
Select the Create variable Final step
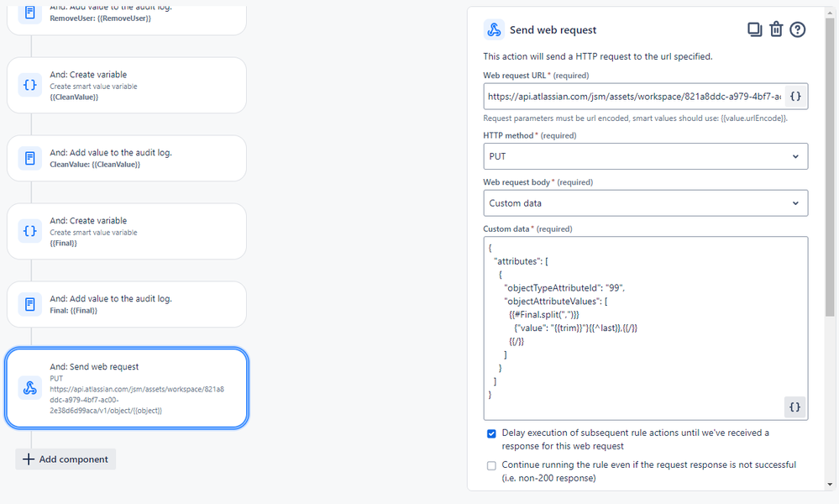point(127,231)
